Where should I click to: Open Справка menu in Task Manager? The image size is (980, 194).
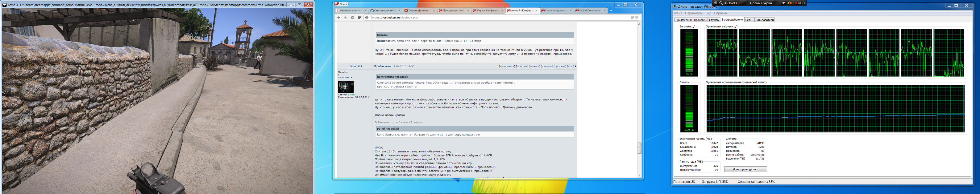[720, 13]
